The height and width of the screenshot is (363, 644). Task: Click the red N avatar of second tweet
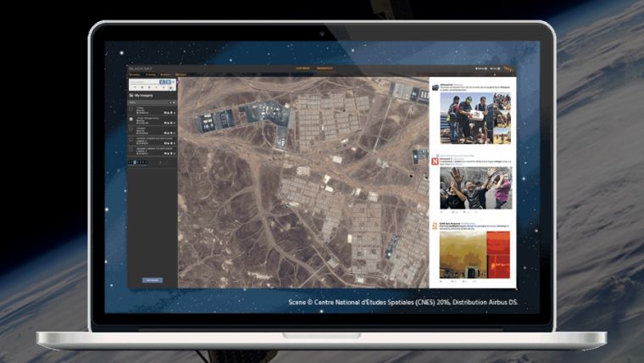point(435,161)
